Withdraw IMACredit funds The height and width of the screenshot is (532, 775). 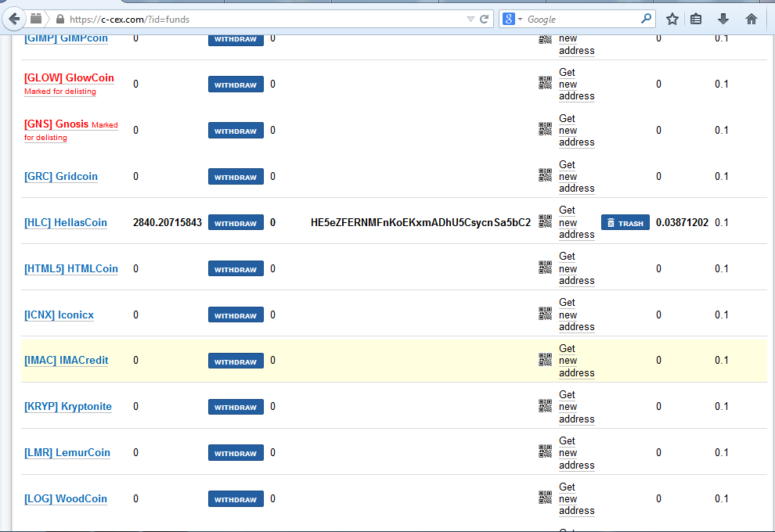[x=236, y=361]
